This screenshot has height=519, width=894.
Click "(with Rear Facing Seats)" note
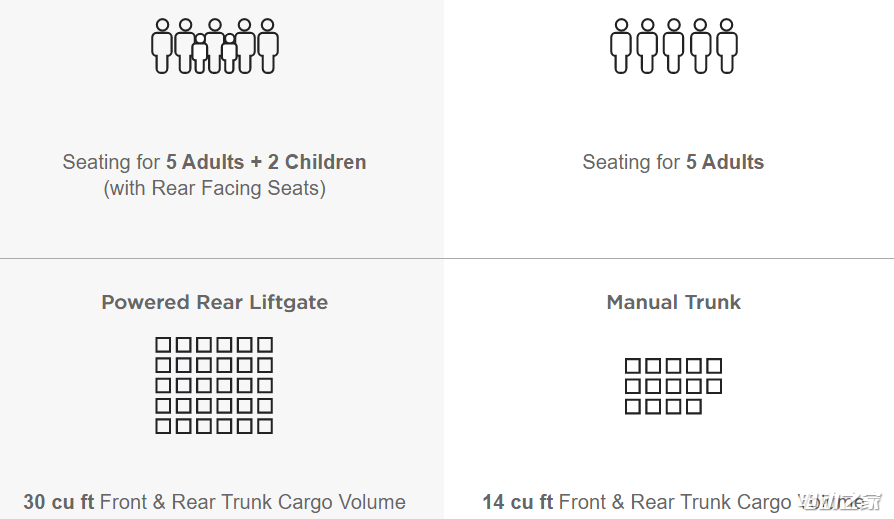214,188
